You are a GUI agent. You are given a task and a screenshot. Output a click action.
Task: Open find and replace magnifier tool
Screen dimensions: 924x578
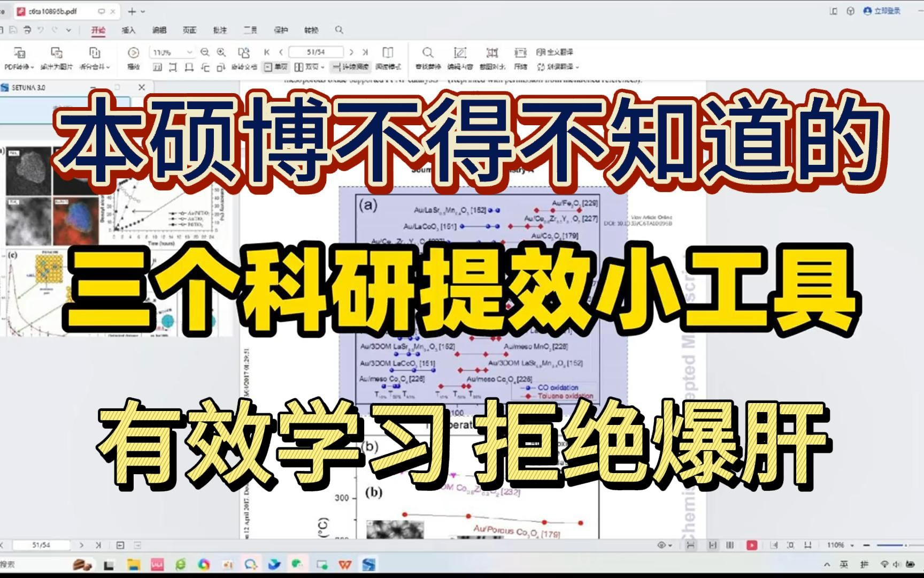[428, 58]
